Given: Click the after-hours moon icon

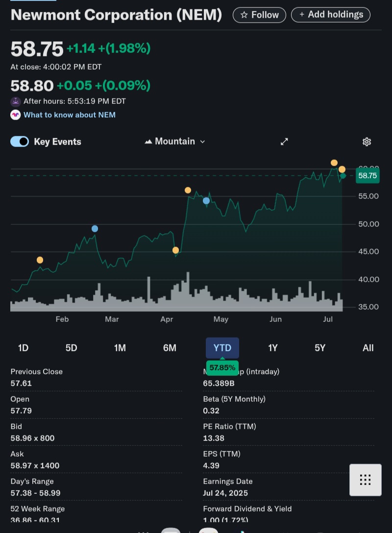Looking at the screenshot, I should (x=16, y=101).
